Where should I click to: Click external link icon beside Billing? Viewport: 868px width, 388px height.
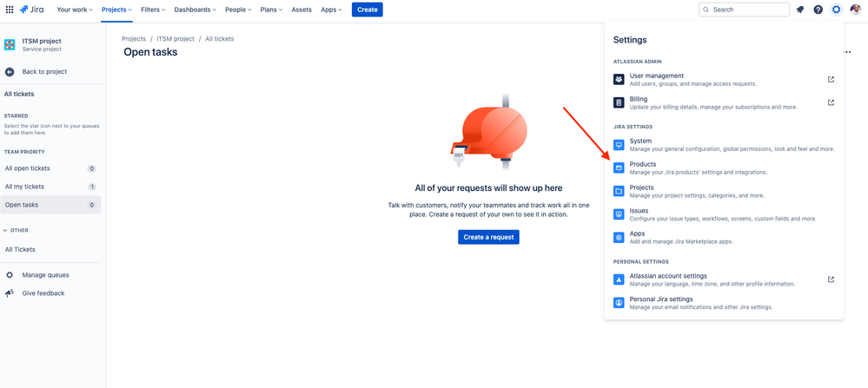pos(831,102)
